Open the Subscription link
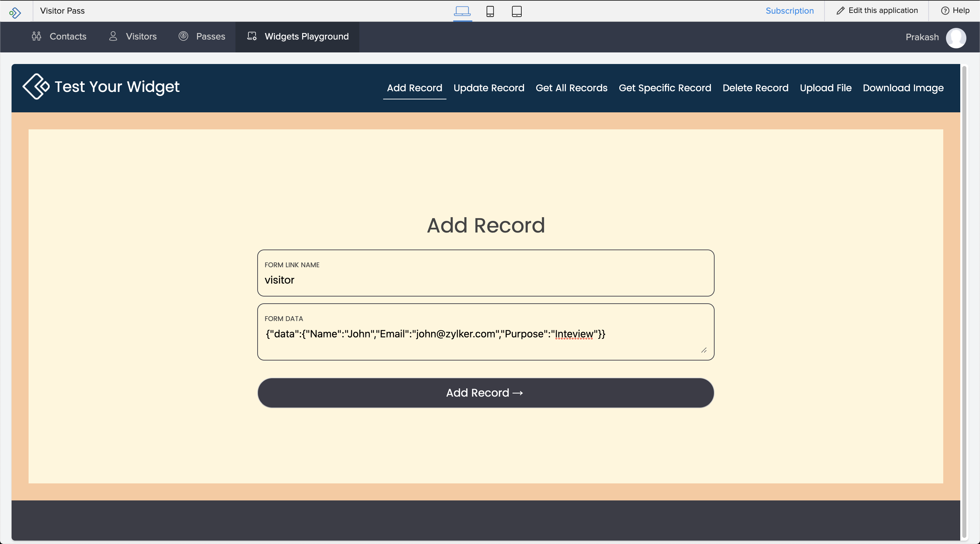 [x=789, y=11]
